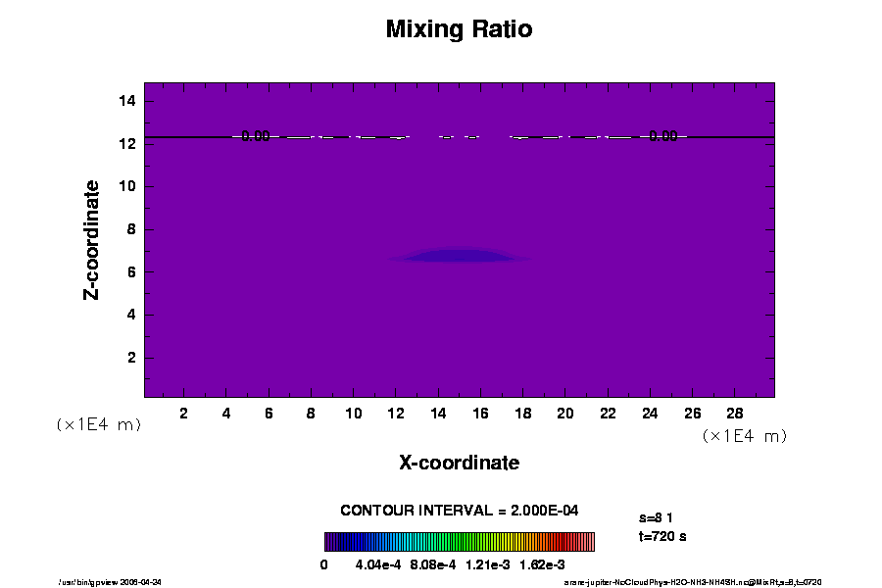Click X-axis tick label "28"

click(x=735, y=414)
